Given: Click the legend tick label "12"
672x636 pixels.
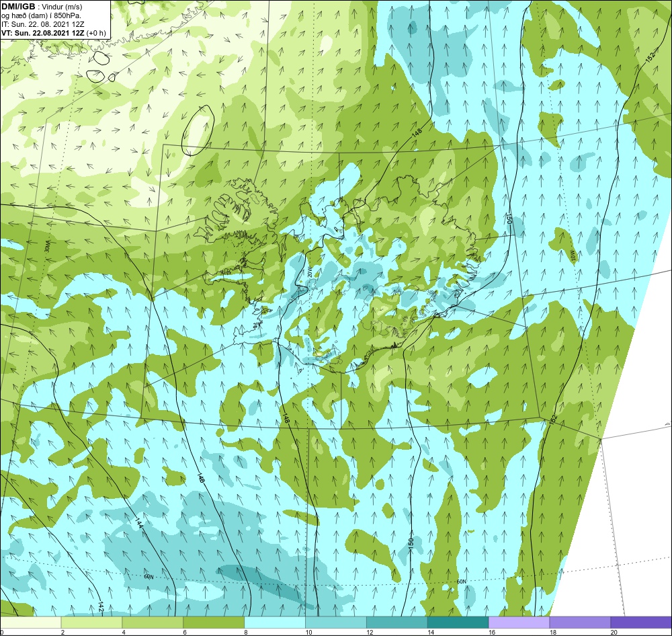Looking at the screenshot, I should 370,632.
